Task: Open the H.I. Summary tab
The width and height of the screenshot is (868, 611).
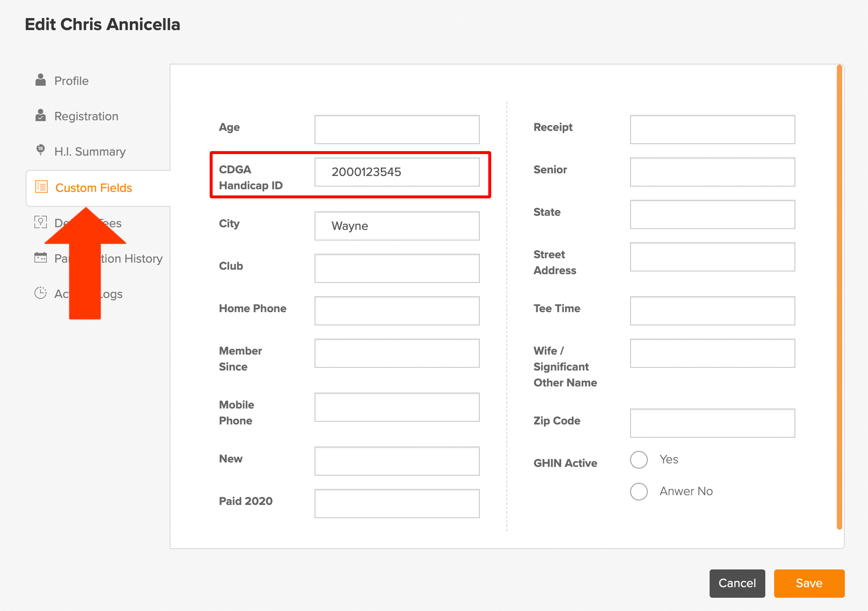Action: click(x=90, y=151)
